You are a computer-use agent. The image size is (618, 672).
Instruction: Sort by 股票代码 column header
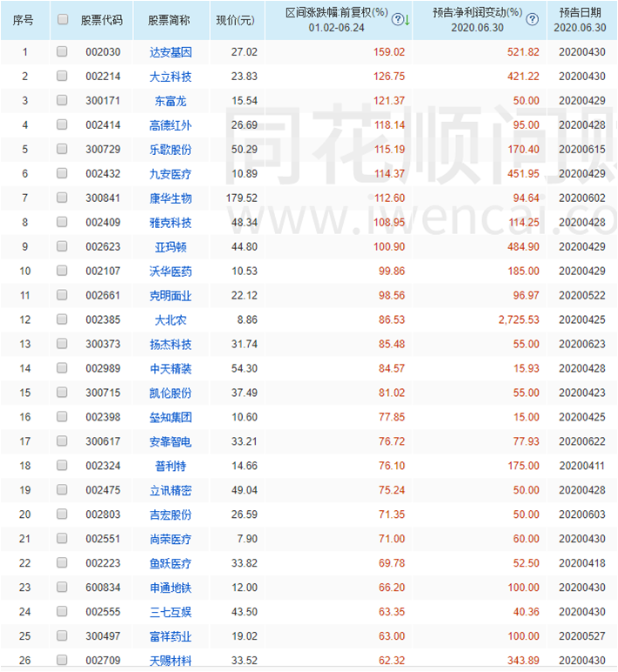tap(102, 20)
